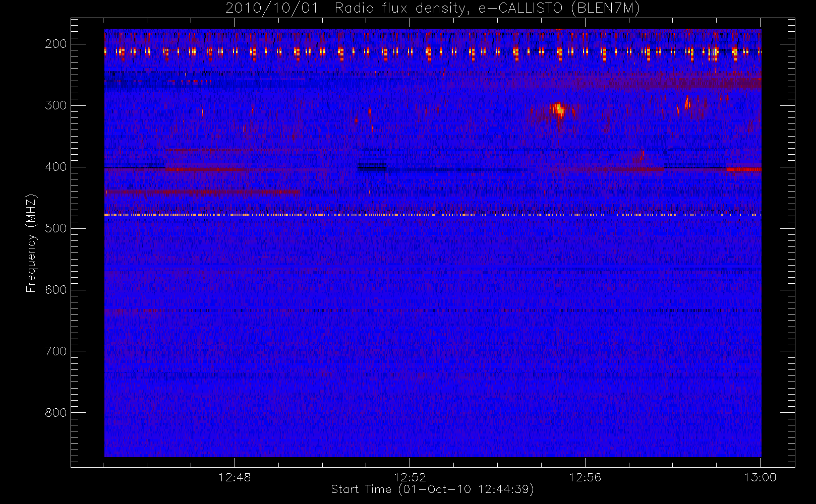Screen dimensions: 816x504
Task: Click the Frequency (MHz) axis label
Action: click(31, 243)
